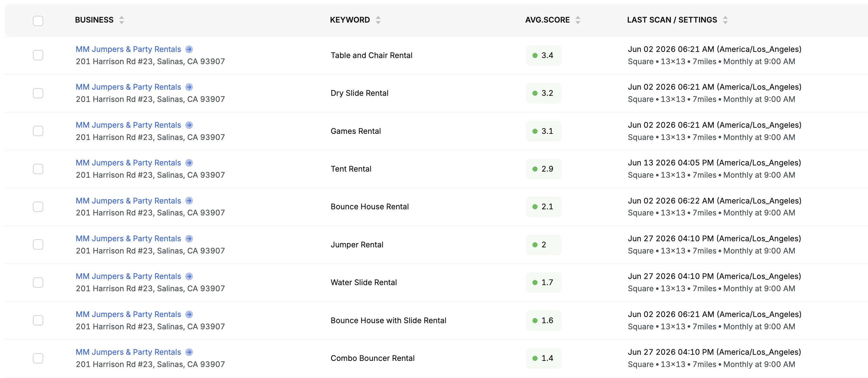This screenshot has height=378, width=868.
Task: Click the Table and Chair Rental keyword
Action: (x=371, y=55)
